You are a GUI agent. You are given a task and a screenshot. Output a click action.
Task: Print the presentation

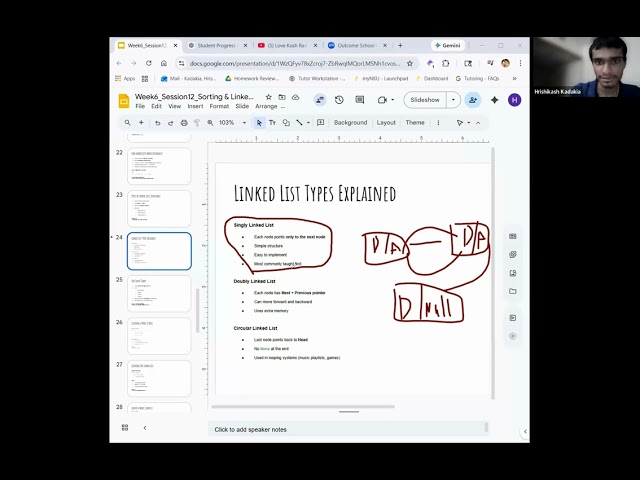(x=184, y=123)
